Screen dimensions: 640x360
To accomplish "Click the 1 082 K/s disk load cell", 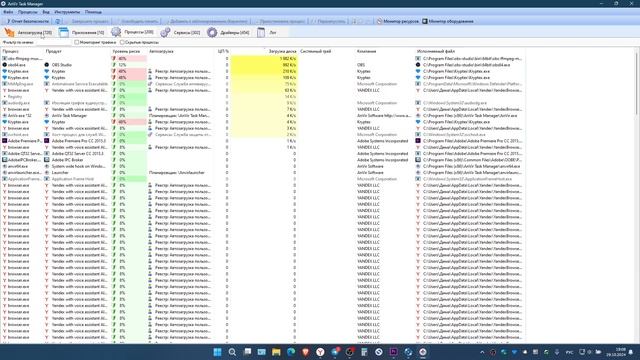I will (x=264, y=59).
